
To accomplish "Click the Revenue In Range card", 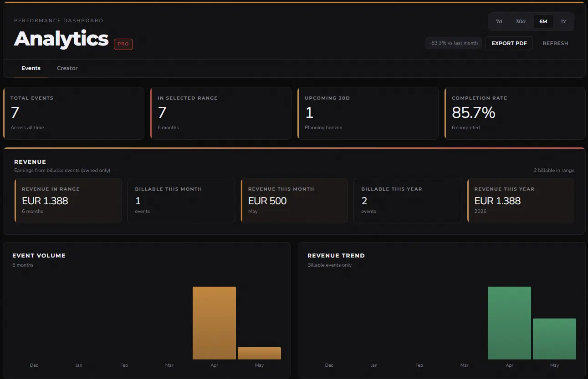I will [68, 201].
